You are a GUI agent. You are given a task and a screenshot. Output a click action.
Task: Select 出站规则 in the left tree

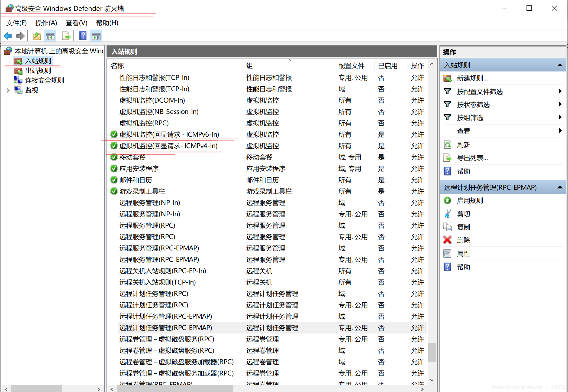38,71
